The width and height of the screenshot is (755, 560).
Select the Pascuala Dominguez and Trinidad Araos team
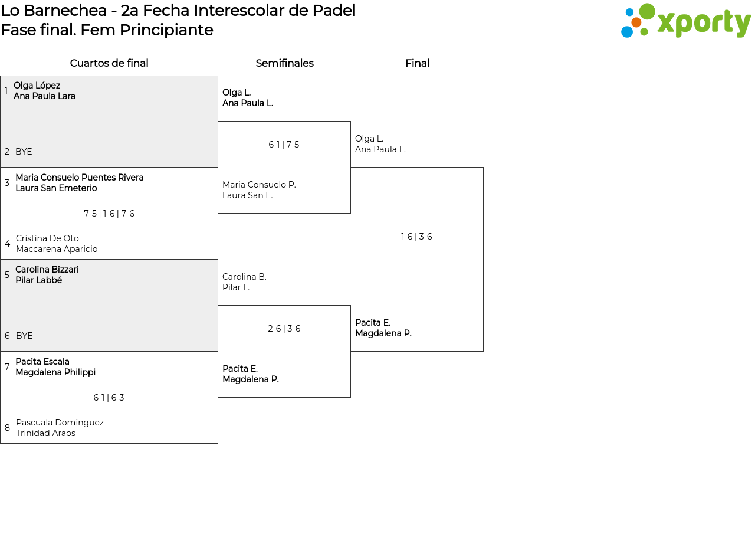(x=60, y=428)
